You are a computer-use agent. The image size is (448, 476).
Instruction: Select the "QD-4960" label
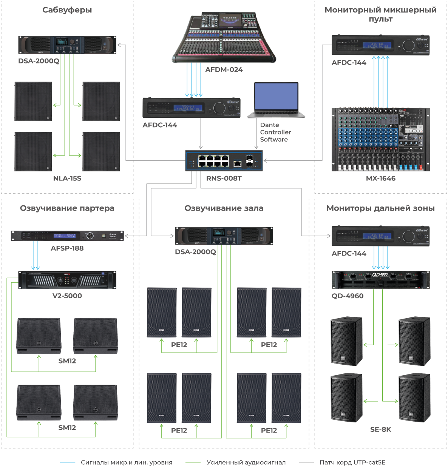[348, 296]
